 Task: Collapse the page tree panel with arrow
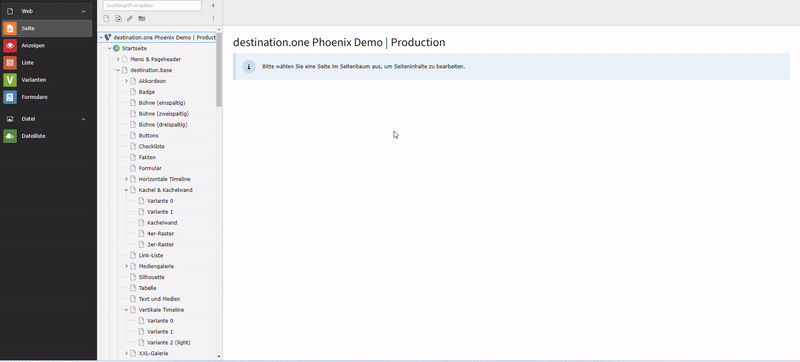coord(213,6)
